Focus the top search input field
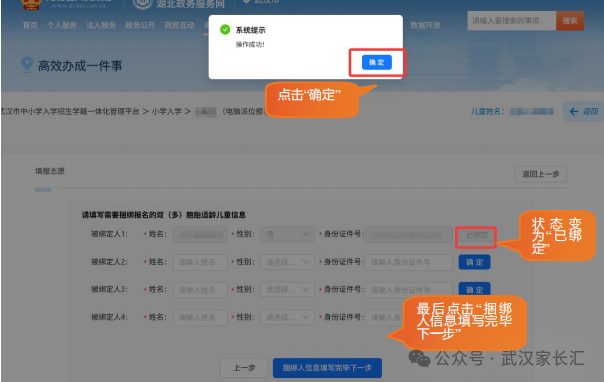This screenshot has width=604, height=382. point(512,21)
